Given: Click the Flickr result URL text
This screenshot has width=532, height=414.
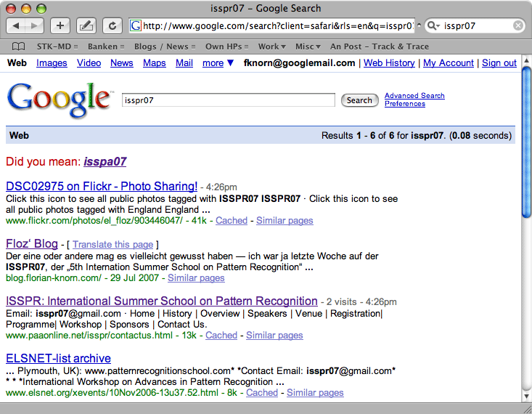Looking at the screenshot, I should (94, 220).
